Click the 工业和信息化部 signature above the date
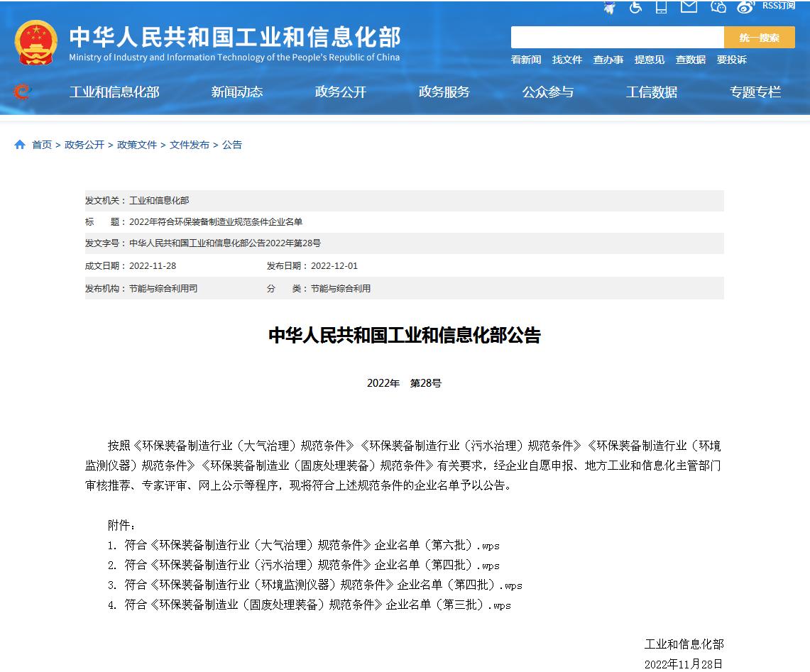810x672 pixels. point(684,644)
